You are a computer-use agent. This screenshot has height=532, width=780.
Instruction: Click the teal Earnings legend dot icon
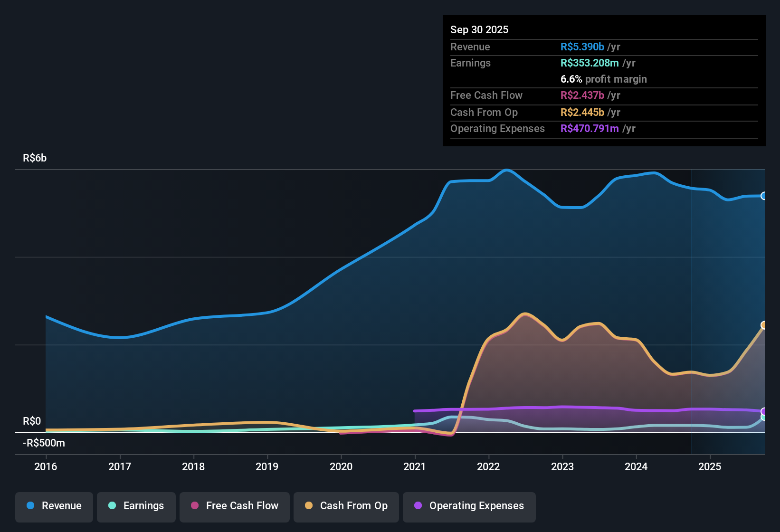tap(112, 506)
